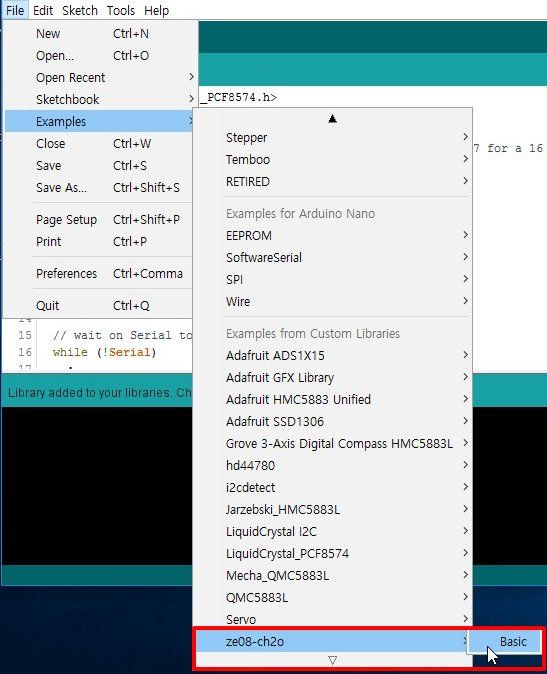Open hd44780 examples submenu
This screenshot has height=674, width=547.
pos(333,466)
